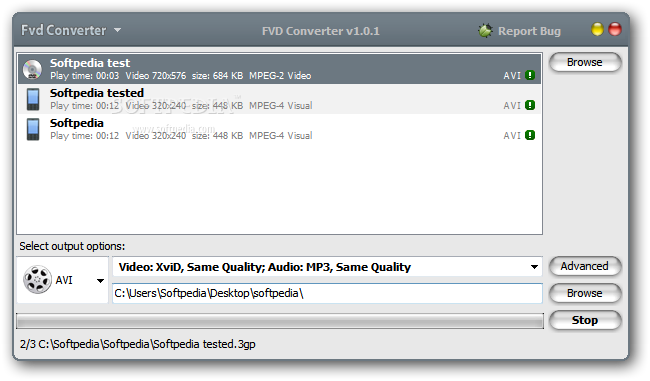Open the Fvd Converter title menu

coord(64,30)
